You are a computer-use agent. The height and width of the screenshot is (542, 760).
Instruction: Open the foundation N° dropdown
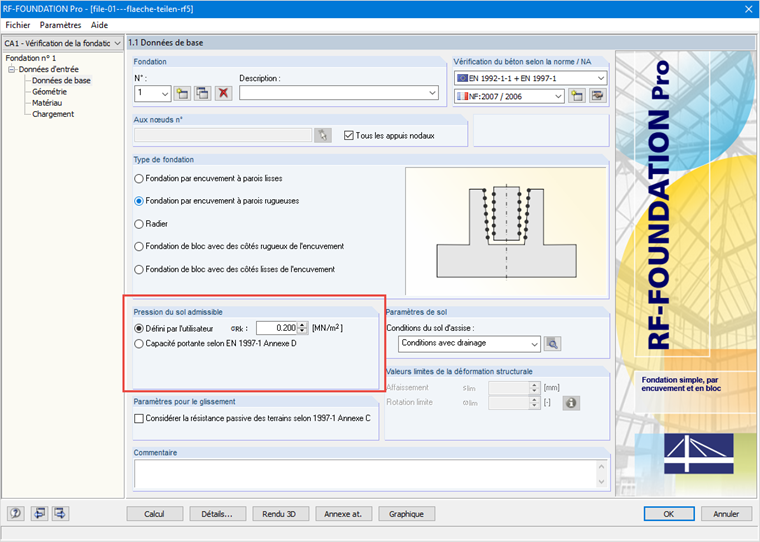tap(165, 93)
